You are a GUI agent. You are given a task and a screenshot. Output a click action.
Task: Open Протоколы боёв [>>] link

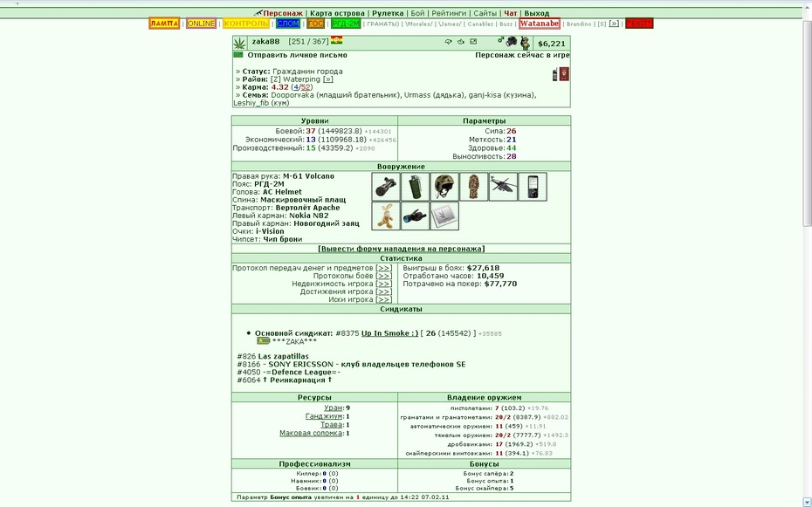pyautogui.click(x=383, y=276)
